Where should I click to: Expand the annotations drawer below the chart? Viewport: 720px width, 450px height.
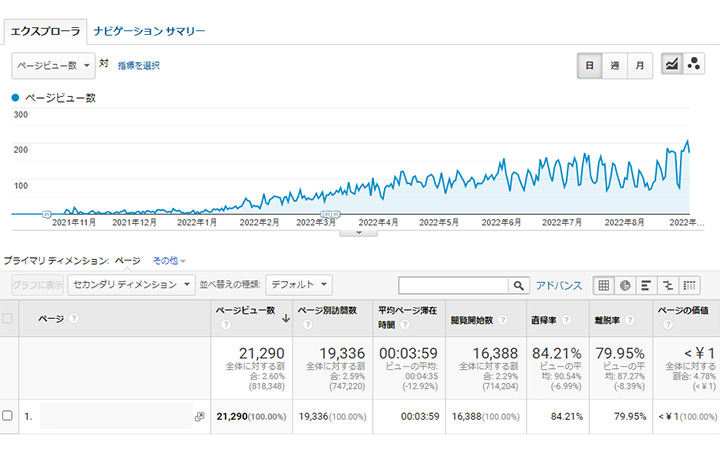[x=359, y=233]
